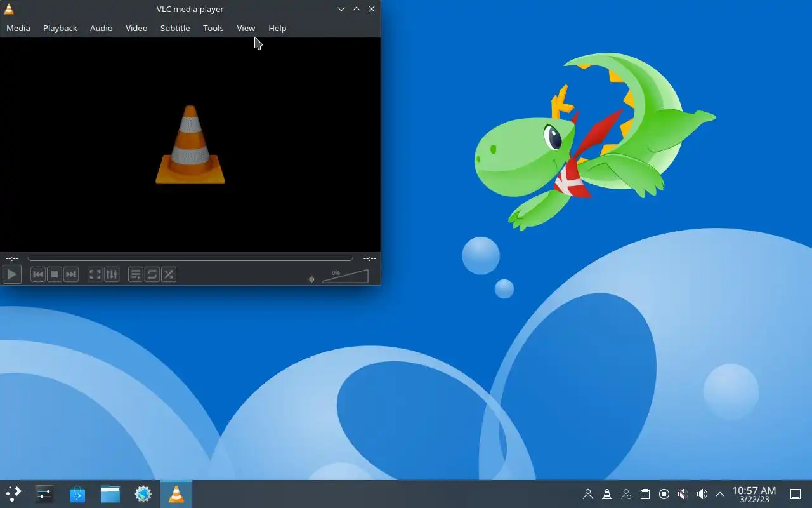Show extended settings and effects

(x=112, y=274)
